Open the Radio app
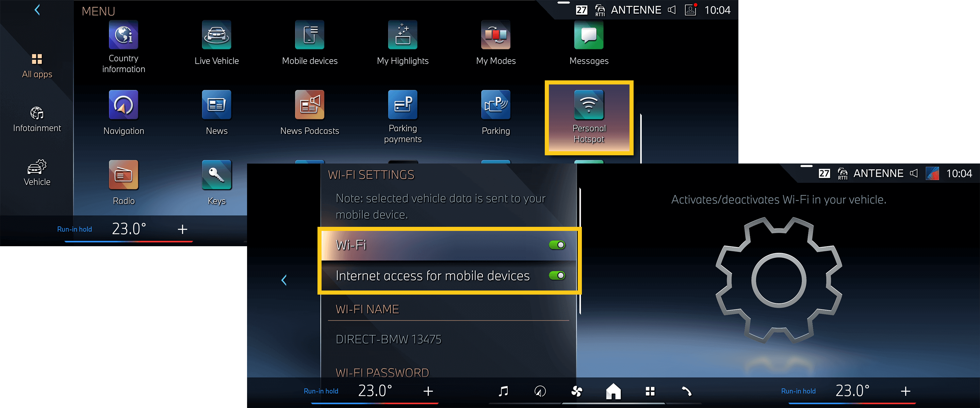This screenshot has height=408, width=980. pos(124,183)
